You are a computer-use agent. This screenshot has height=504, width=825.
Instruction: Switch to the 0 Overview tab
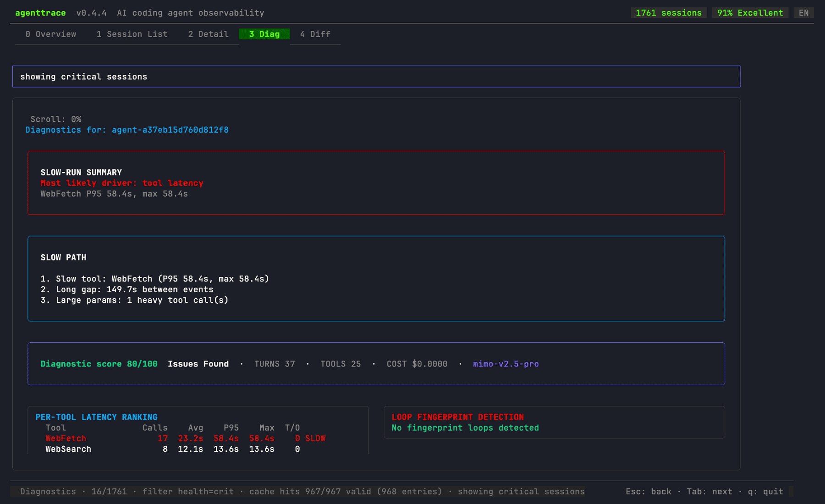click(x=50, y=34)
